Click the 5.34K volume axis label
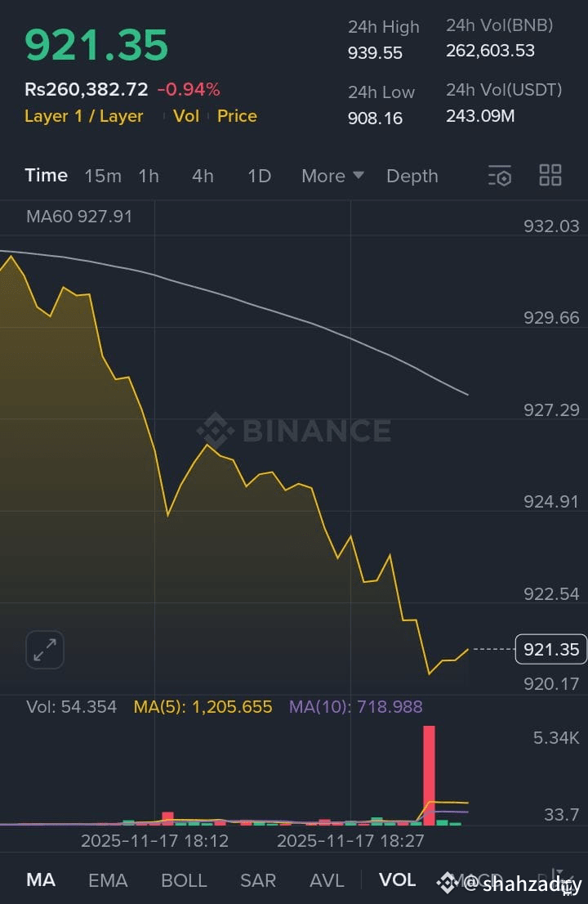Viewport: 588px width, 904px height. [556, 738]
